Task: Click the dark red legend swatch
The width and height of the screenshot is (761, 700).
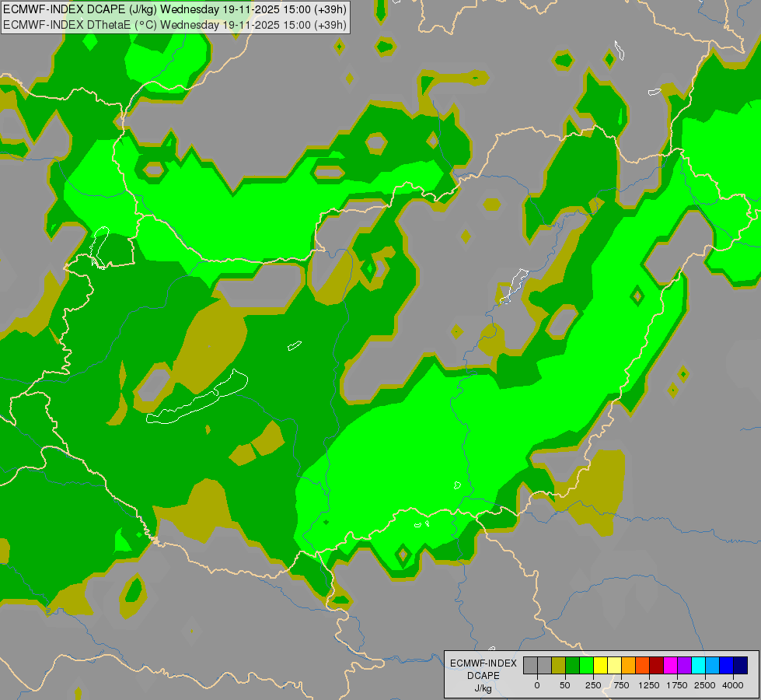Action: [x=657, y=665]
